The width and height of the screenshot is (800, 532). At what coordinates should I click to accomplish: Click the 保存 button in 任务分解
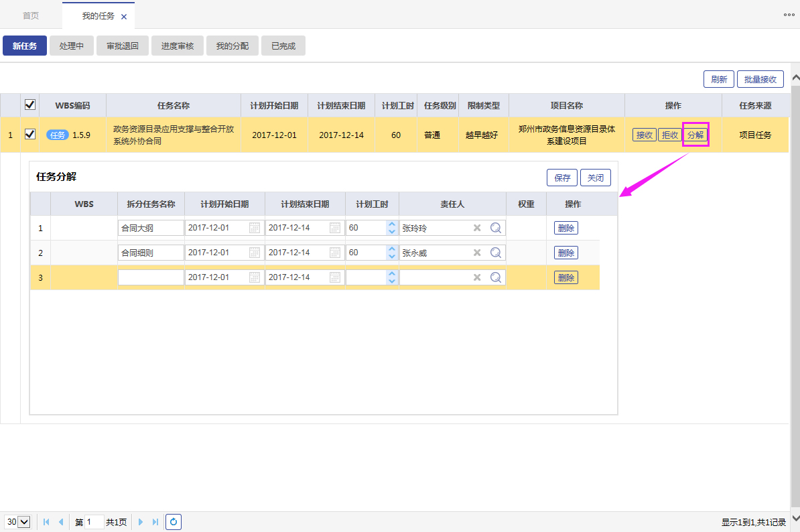562,178
